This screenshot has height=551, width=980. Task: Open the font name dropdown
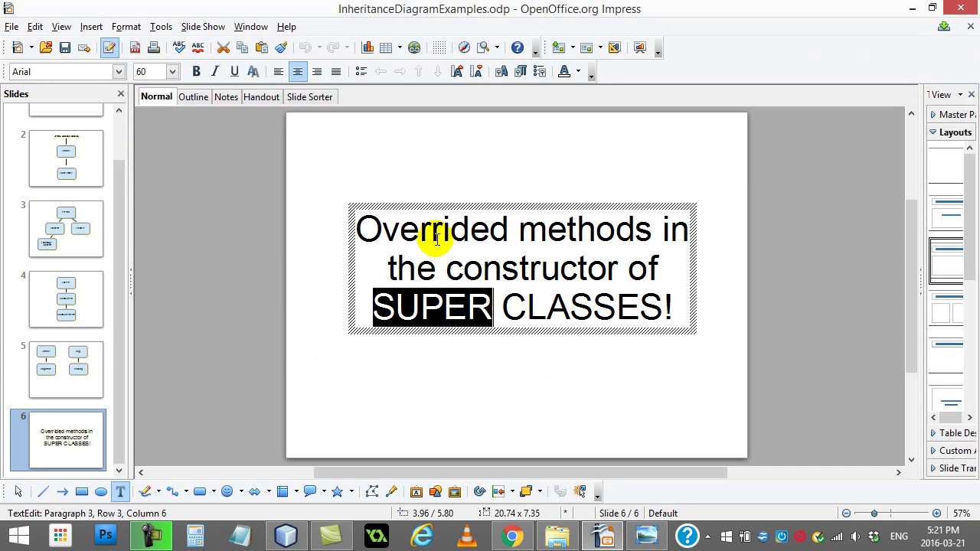(x=119, y=71)
